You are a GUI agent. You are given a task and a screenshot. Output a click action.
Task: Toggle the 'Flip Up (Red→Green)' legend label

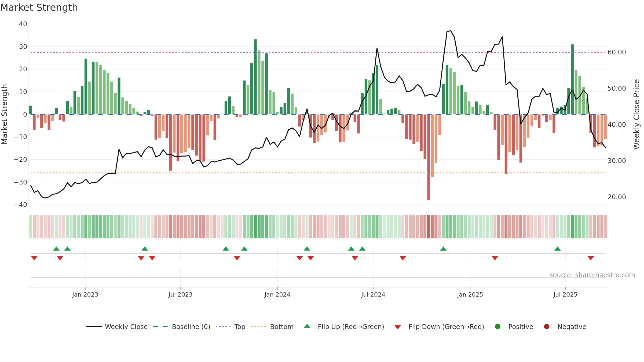(351, 327)
